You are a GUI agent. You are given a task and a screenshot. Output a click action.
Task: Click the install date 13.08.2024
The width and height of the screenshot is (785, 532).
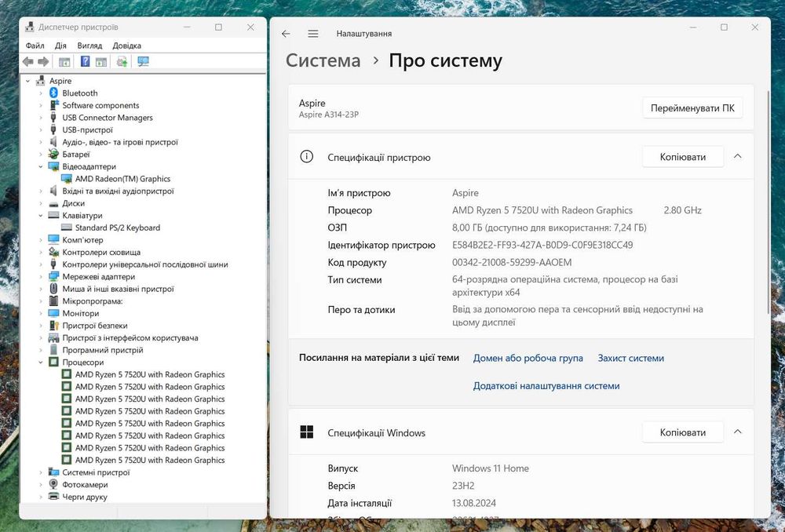click(474, 503)
